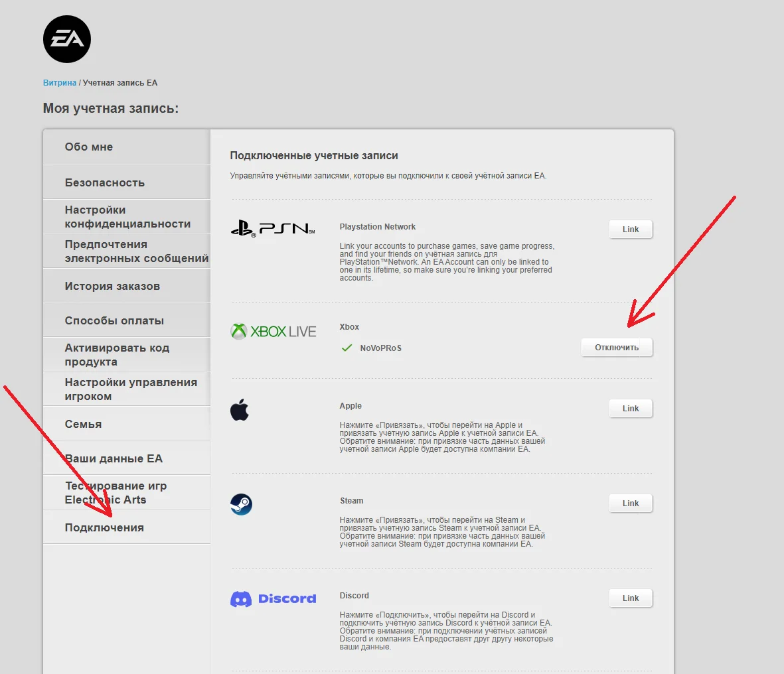Click the Xbox Live logo
The width and height of the screenshot is (784, 674).
click(x=273, y=331)
